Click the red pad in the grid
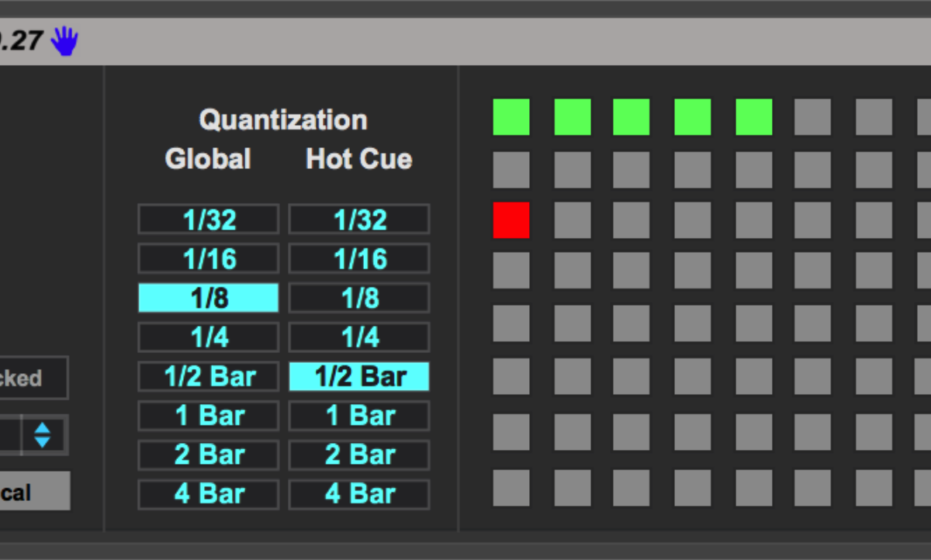This screenshot has width=931, height=560. [x=511, y=220]
